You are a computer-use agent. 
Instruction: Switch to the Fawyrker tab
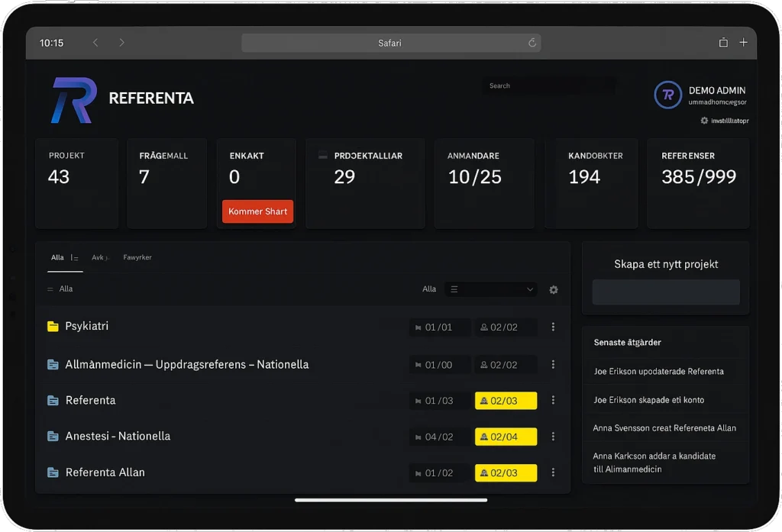(137, 258)
